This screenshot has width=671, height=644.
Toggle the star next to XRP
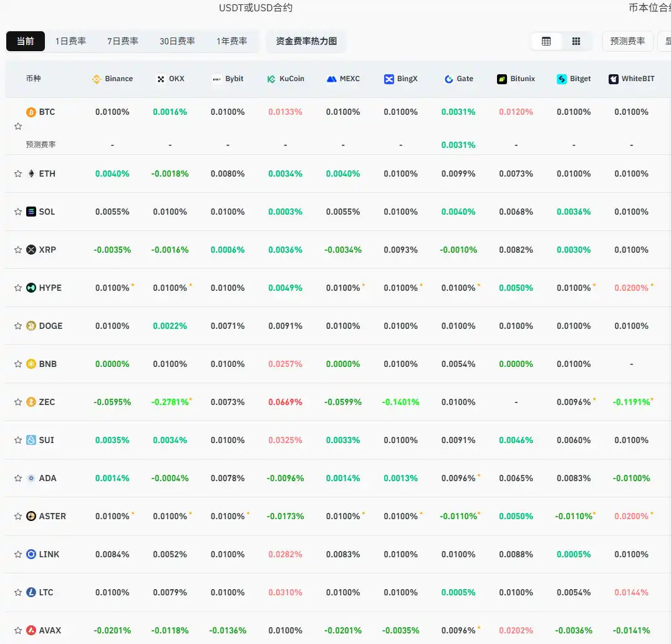coord(18,250)
